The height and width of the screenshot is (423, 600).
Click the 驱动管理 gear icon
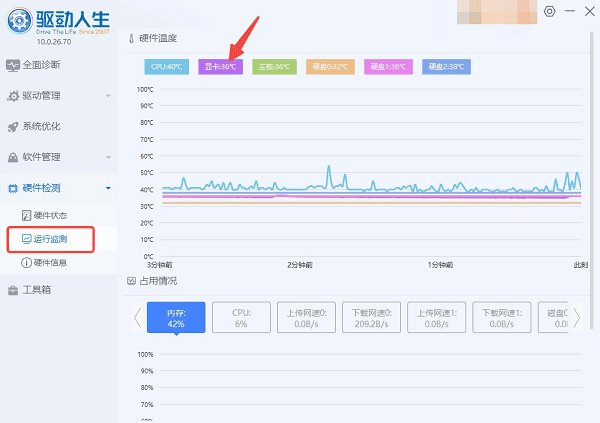(13, 96)
